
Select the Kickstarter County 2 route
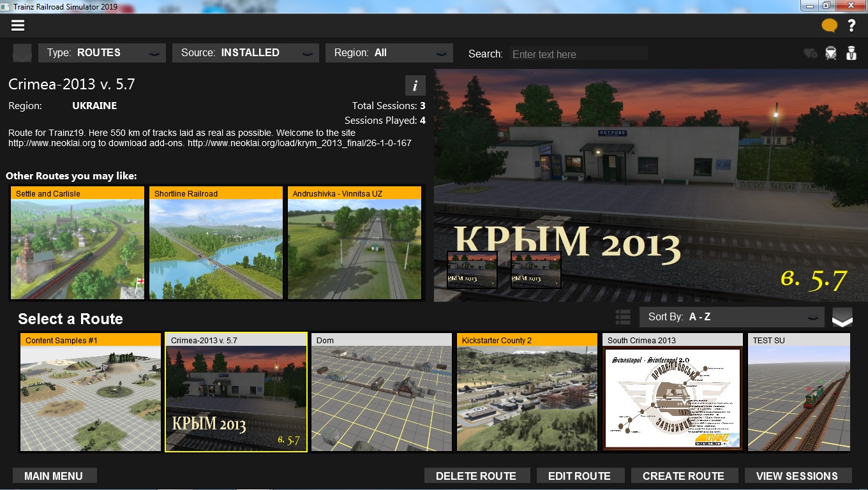(527, 392)
